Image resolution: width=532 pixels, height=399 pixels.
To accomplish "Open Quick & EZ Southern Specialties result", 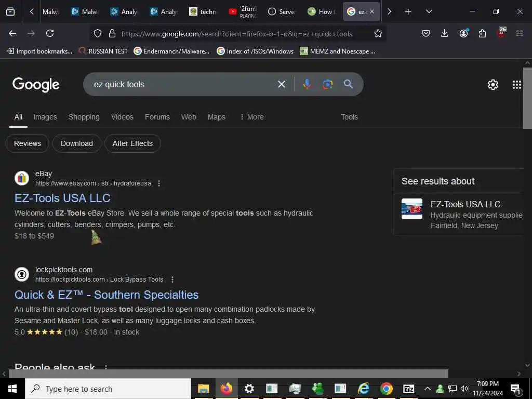I will click(x=107, y=295).
